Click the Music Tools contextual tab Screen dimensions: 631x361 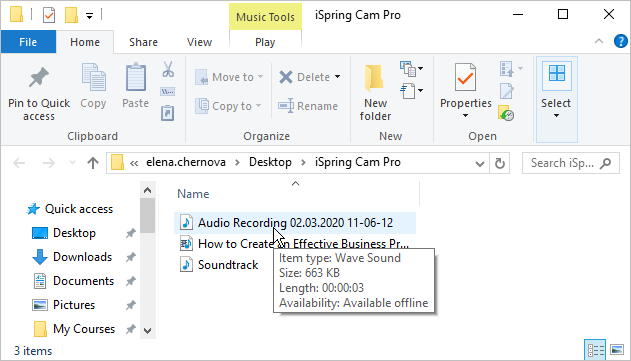pyautogui.click(x=265, y=17)
